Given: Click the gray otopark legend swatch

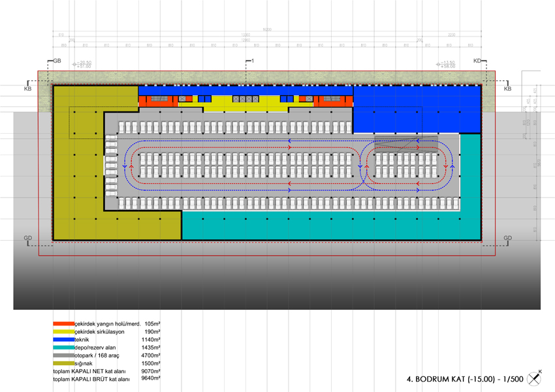Looking at the screenshot, I should (x=64, y=355).
